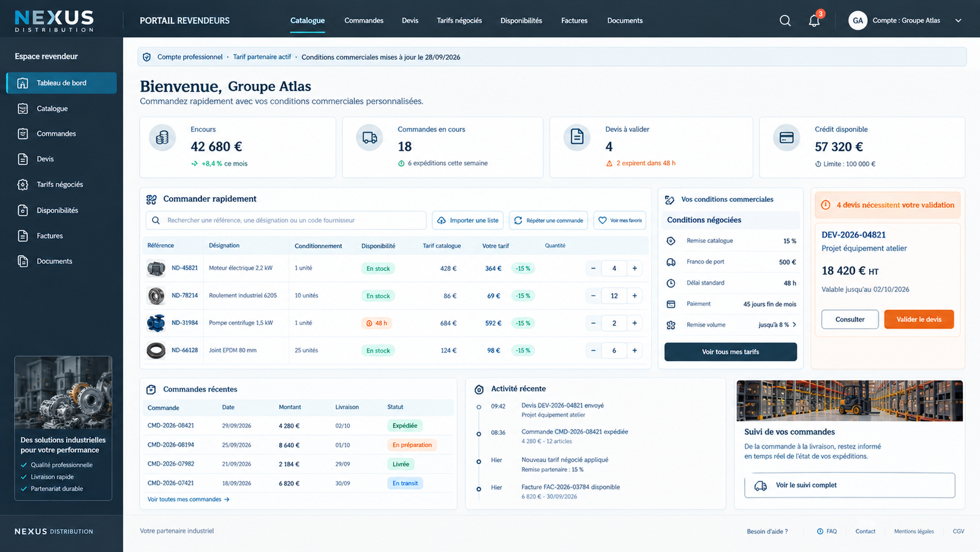Open the Contact footer link
The image size is (980, 552).
click(x=865, y=531)
